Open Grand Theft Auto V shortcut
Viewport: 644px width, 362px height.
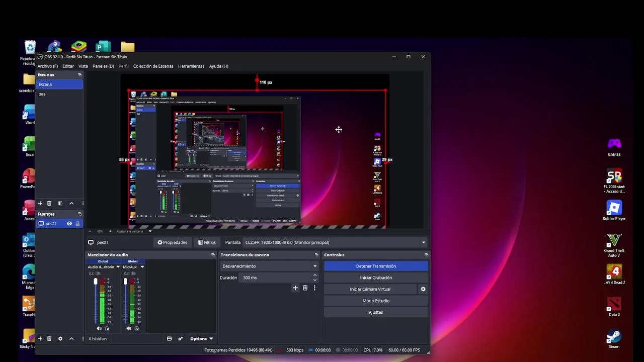[x=614, y=244]
